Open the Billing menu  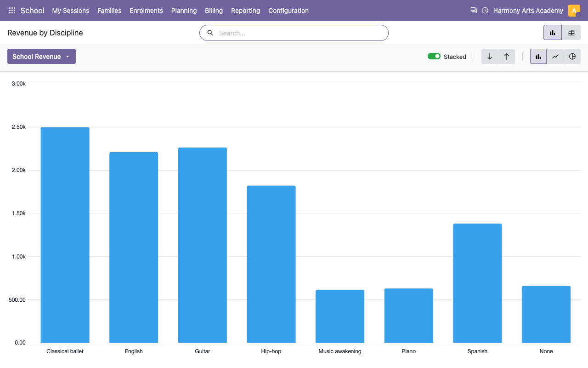(x=214, y=11)
